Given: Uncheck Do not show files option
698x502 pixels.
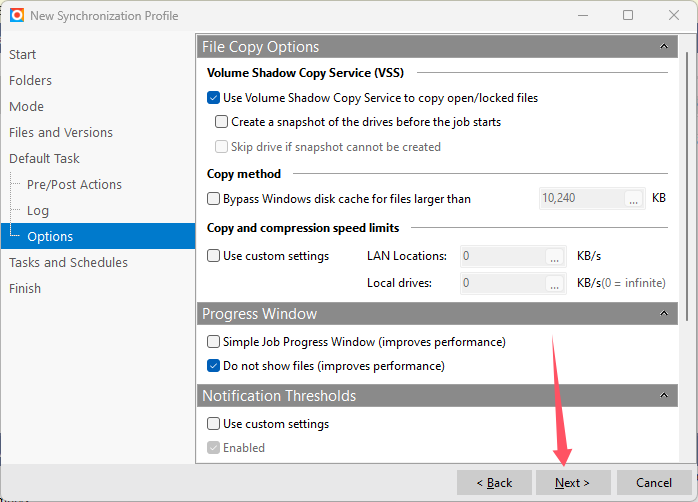Looking at the screenshot, I should click(214, 366).
